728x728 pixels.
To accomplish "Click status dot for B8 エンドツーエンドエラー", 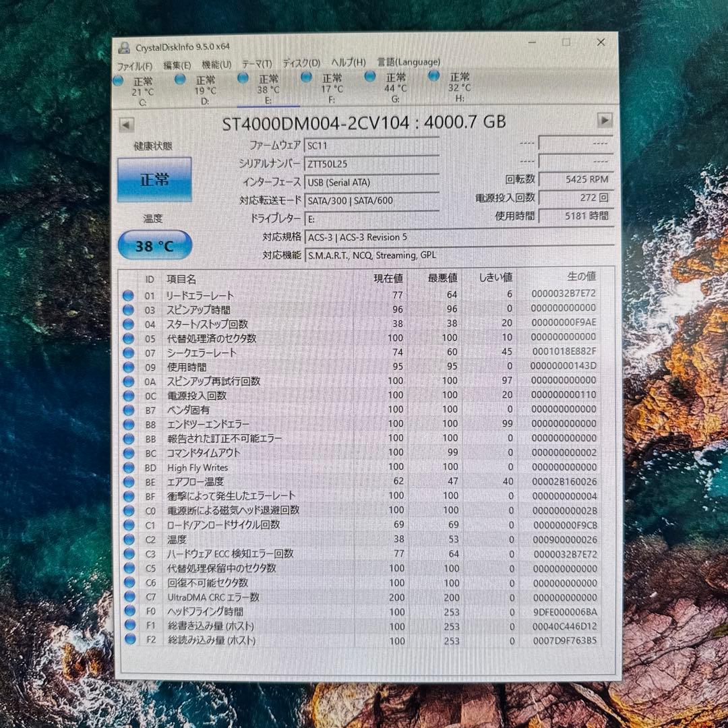I will coord(129,425).
